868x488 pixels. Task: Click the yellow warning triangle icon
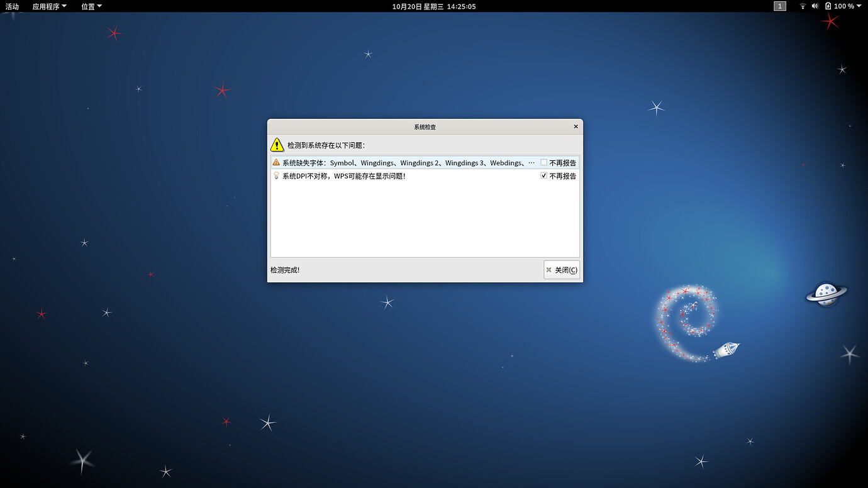point(277,145)
